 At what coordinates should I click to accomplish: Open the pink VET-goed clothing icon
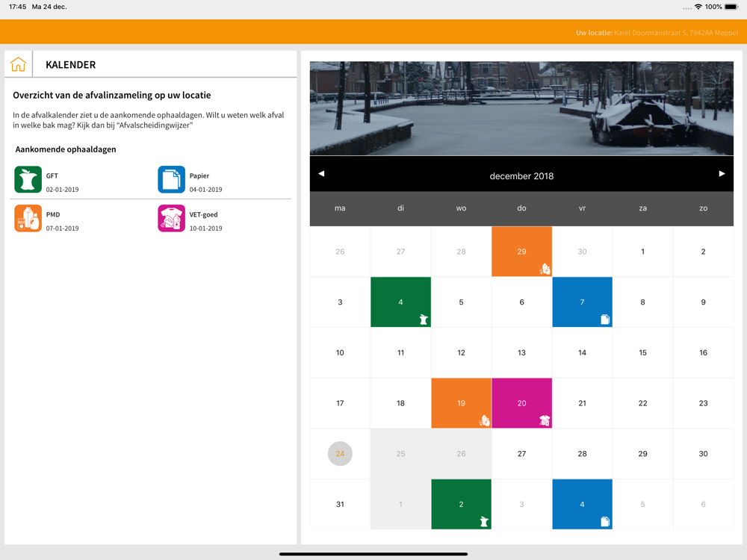click(172, 218)
